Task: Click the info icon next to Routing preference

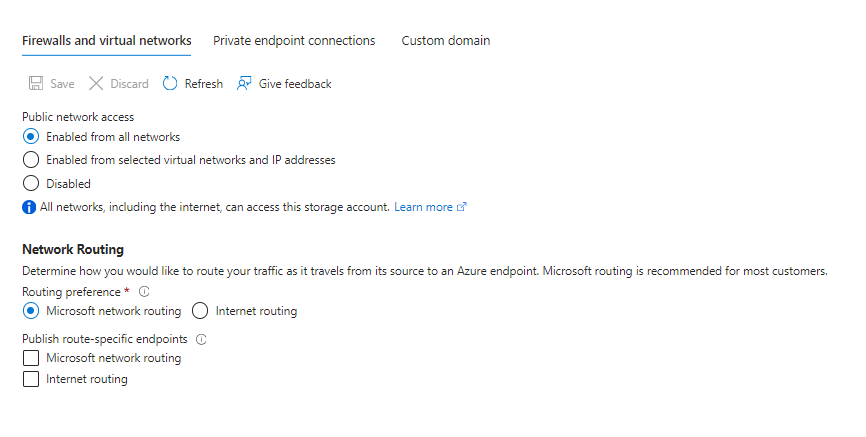Action: (x=144, y=291)
